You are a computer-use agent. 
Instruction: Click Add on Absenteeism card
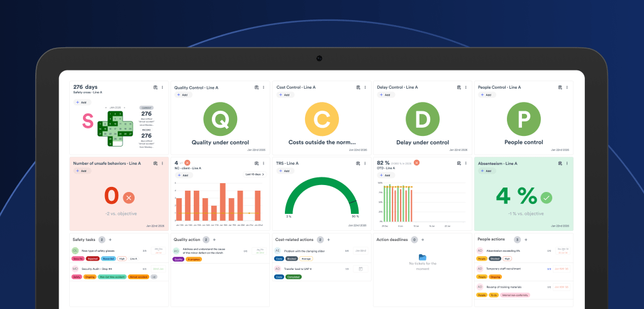click(487, 171)
